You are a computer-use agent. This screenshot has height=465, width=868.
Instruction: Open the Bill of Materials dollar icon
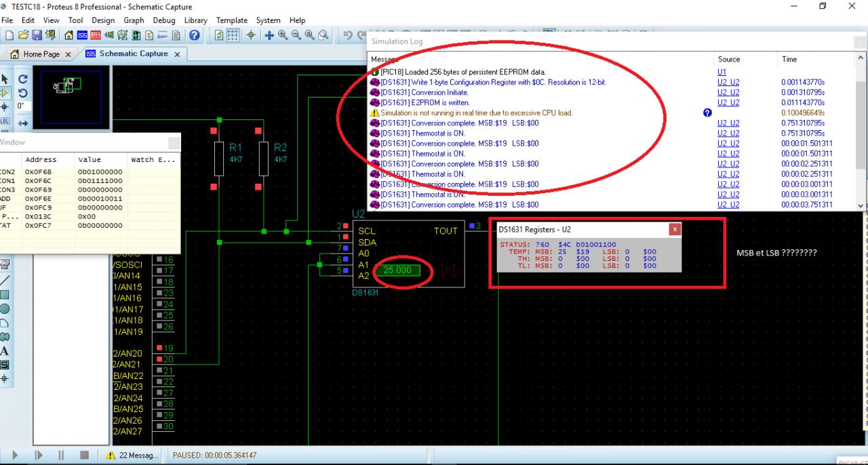[x=149, y=35]
